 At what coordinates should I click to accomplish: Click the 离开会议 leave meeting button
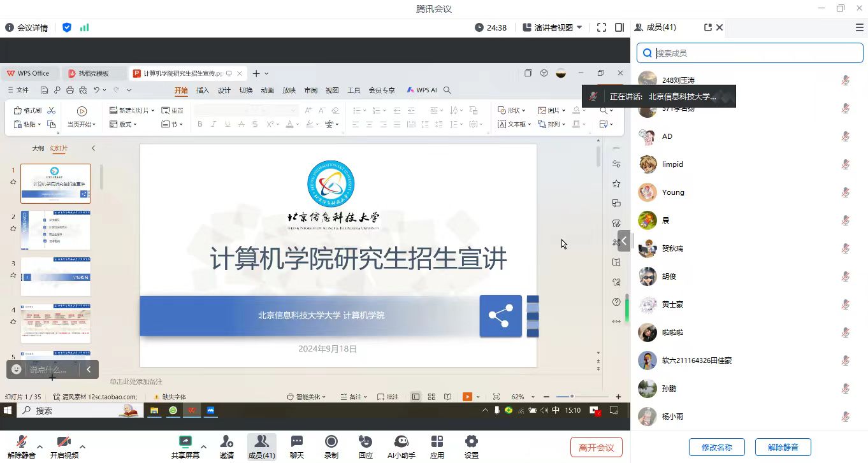596,447
